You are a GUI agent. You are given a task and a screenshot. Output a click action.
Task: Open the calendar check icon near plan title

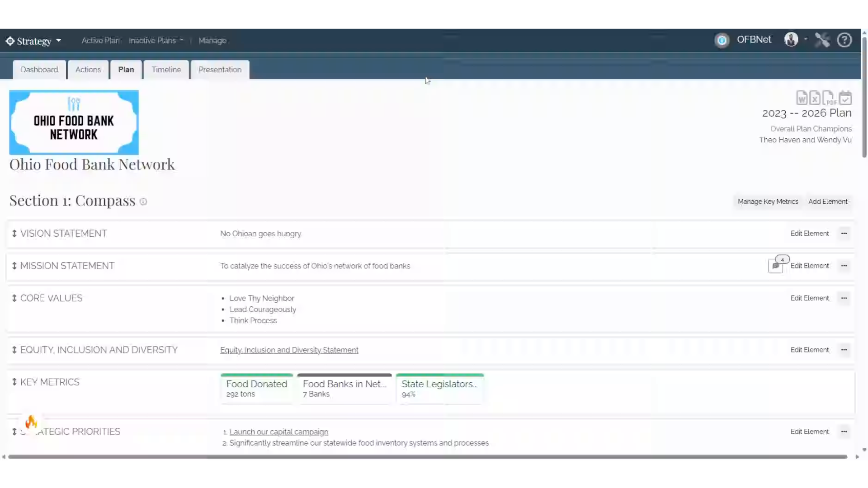coord(845,98)
